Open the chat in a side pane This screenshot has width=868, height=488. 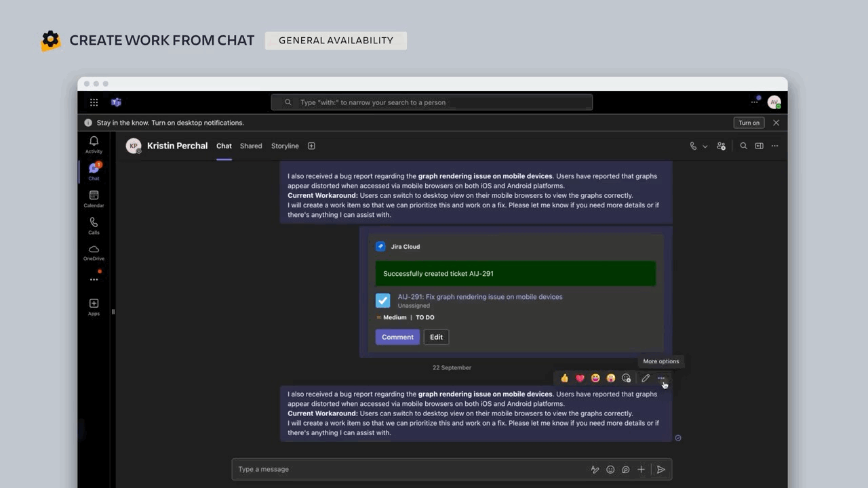click(759, 146)
